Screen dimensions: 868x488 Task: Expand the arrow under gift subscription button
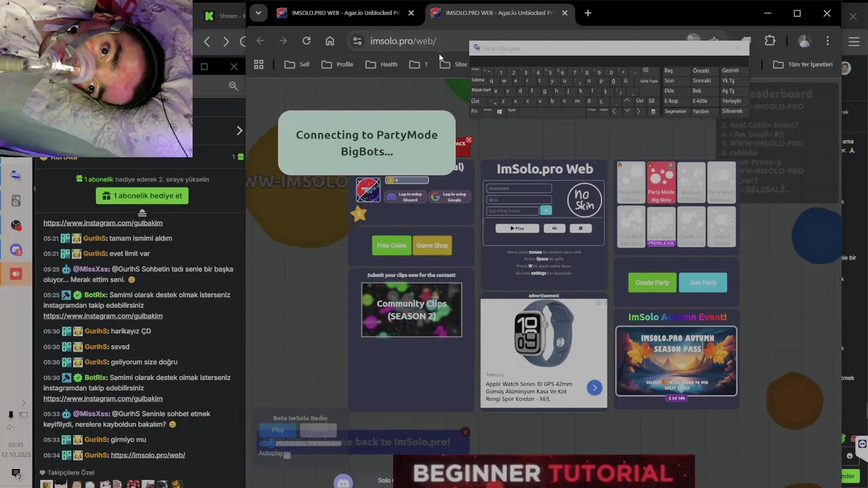coord(142,213)
